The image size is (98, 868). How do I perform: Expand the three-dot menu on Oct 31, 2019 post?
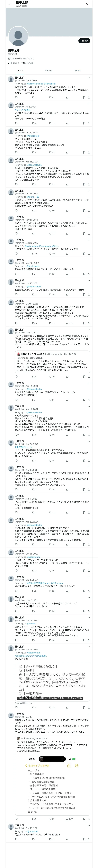[89, 191]
